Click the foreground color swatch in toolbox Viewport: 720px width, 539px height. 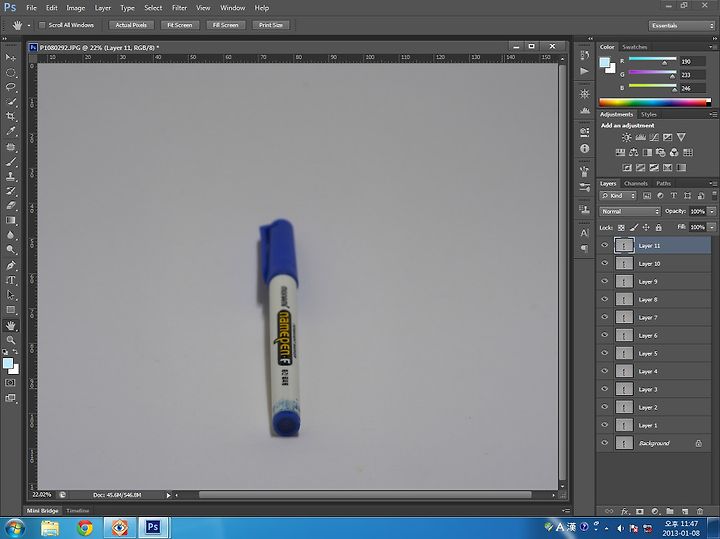8,364
